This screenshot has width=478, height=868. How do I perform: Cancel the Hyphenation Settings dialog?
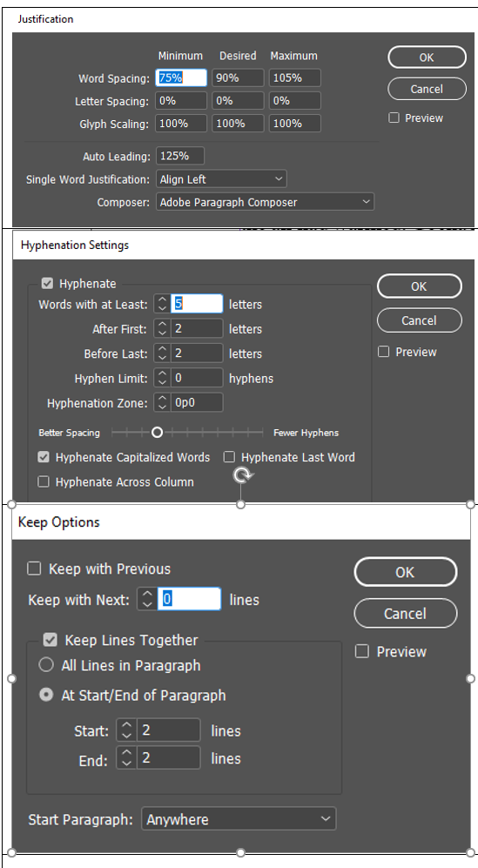tap(420, 320)
